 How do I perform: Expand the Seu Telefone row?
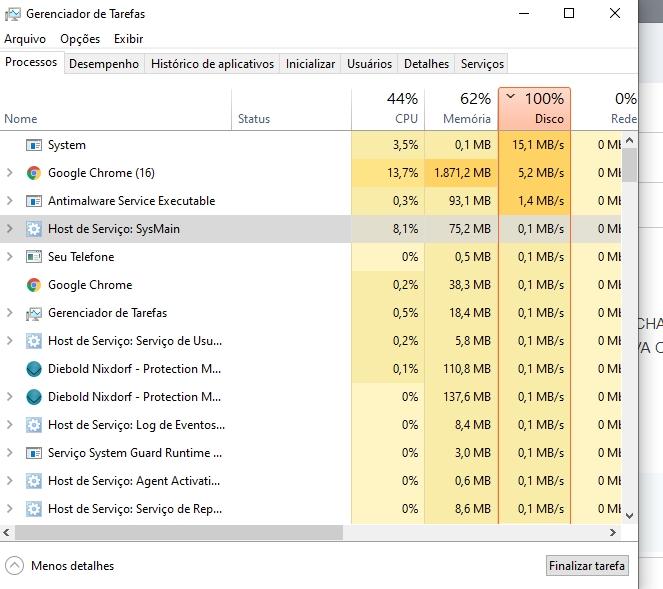pyautogui.click(x=9, y=256)
